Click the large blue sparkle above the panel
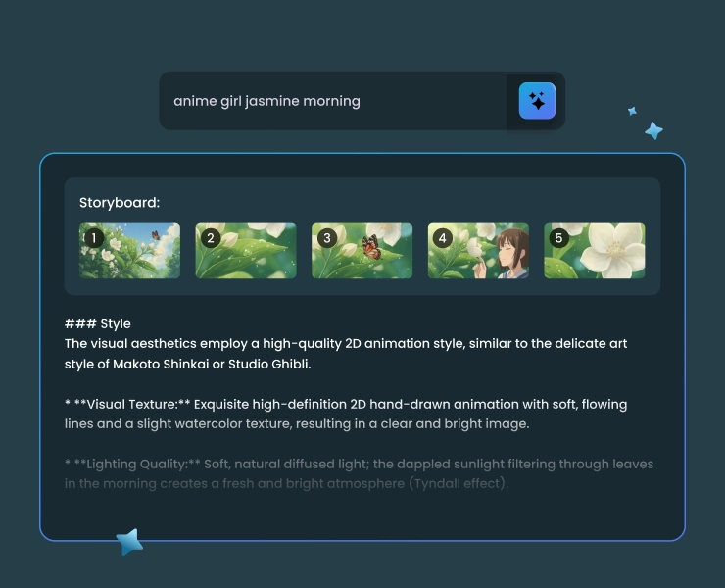 coord(653,130)
